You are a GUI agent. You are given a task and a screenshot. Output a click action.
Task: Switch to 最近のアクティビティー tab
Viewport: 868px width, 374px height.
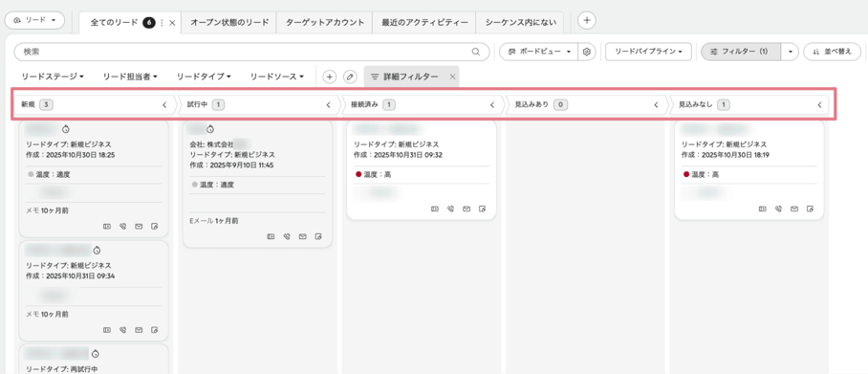click(x=424, y=23)
